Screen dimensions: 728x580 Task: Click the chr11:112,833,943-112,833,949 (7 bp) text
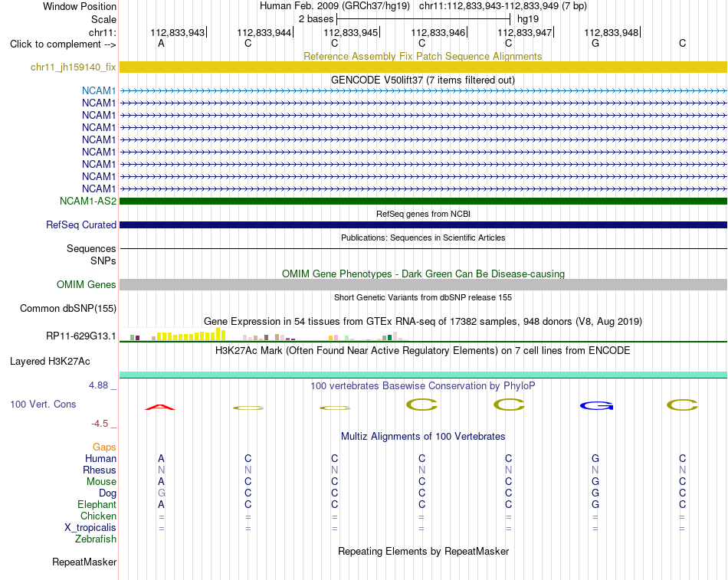click(x=503, y=6)
